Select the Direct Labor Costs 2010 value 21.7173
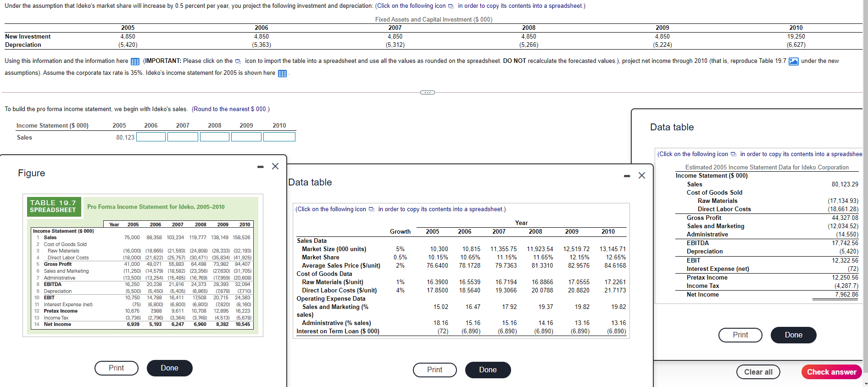The image size is (868, 387). 615,290
